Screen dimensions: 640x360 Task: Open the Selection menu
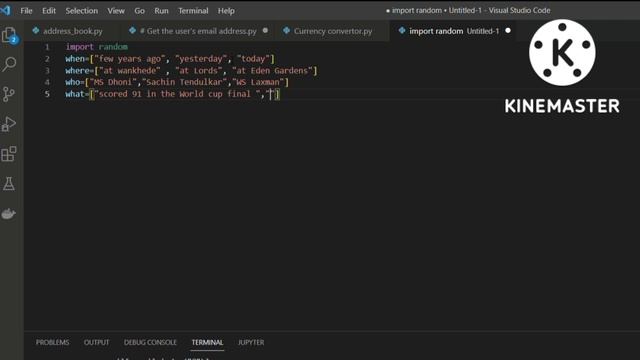point(82,11)
